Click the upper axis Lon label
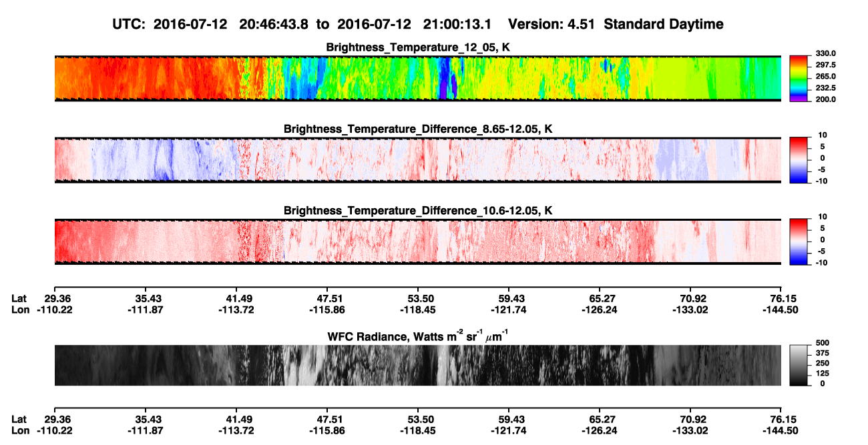The width and height of the screenshot is (868, 445). coord(20,310)
